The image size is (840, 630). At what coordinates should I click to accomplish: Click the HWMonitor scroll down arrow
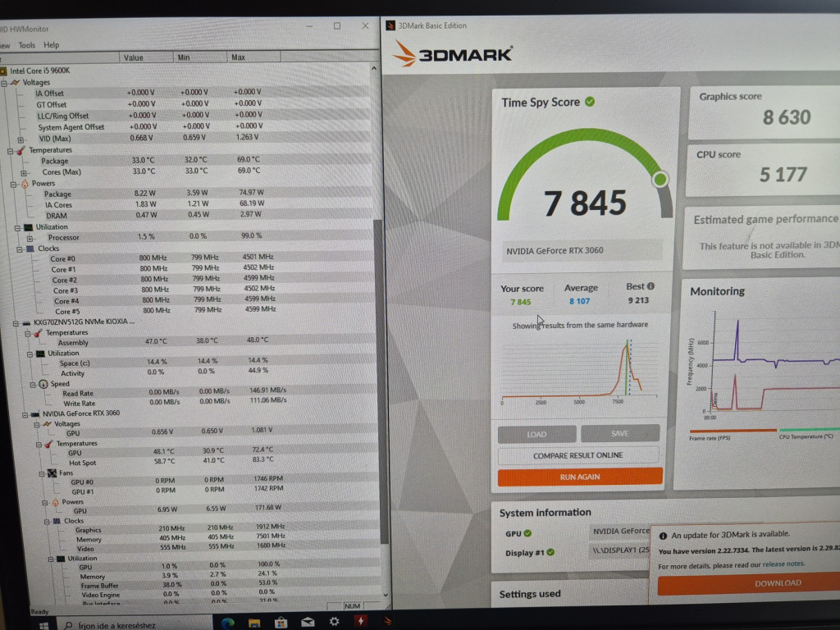click(386, 595)
